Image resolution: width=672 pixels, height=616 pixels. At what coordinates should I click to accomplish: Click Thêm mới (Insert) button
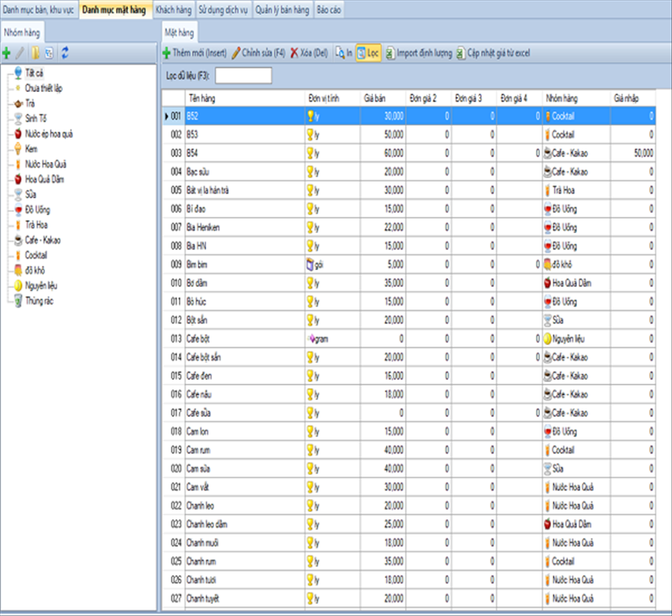click(x=194, y=53)
